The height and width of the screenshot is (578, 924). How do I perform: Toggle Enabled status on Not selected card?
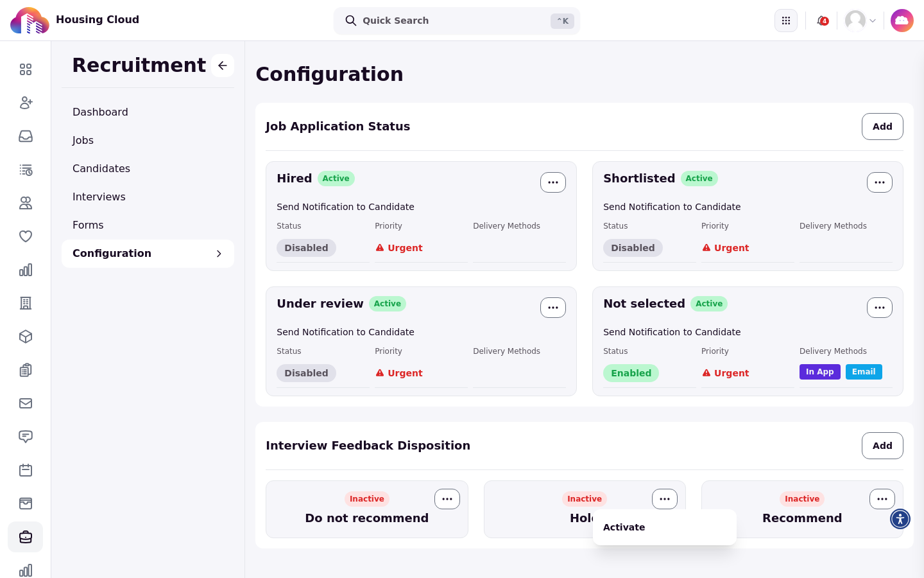click(631, 373)
